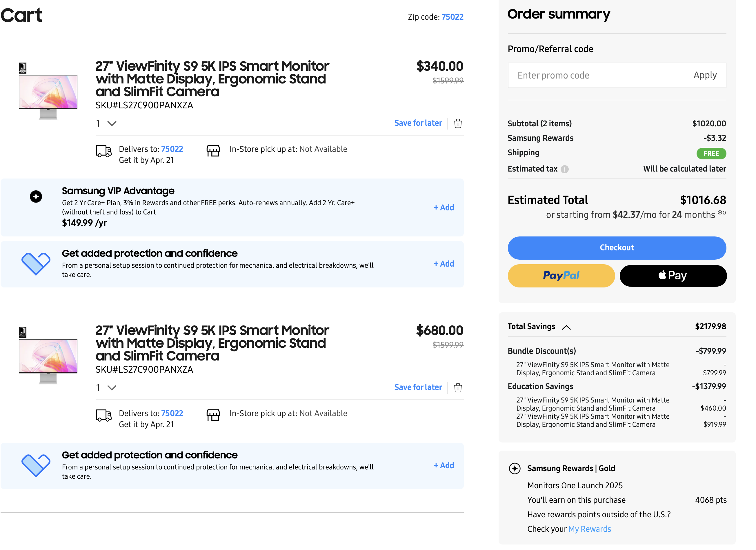Image resolution: width=756 pixels, height=550 pixels.
Task: Pay with PayPal
Action: pyautogui.click(x=561, y=276)
